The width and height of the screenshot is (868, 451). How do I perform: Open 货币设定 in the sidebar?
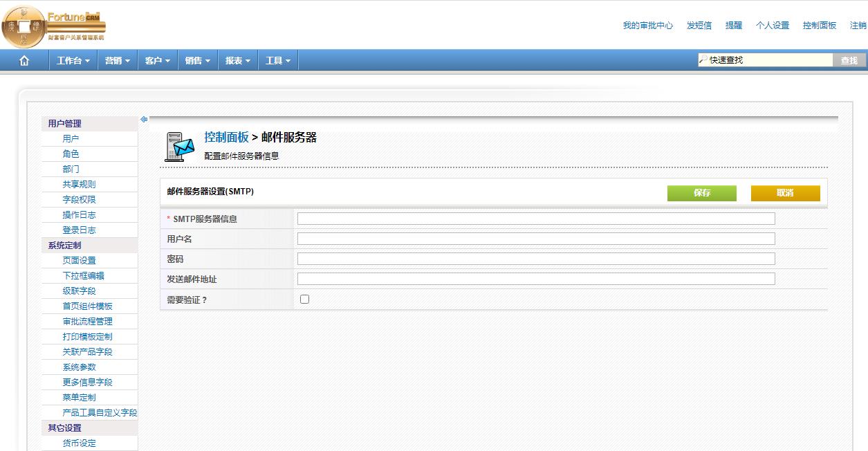[79, 443]
